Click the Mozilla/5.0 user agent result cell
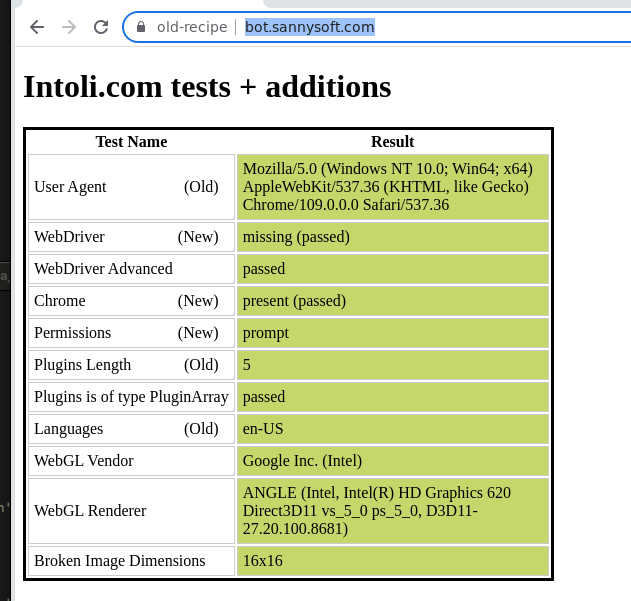The height and width of the screenshot is (601, 631). pyautogui.click(x=393, y=187)
